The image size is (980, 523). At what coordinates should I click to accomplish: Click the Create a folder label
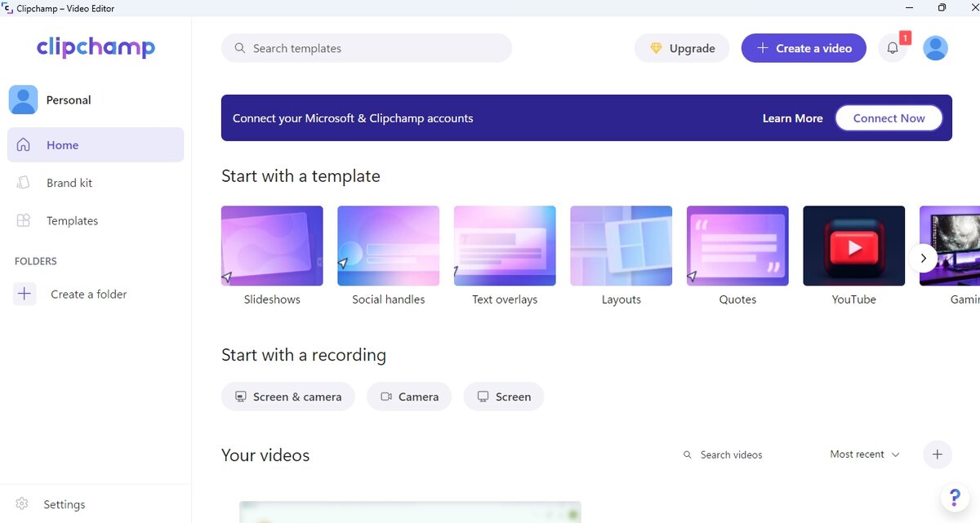[x=88, y=294]
